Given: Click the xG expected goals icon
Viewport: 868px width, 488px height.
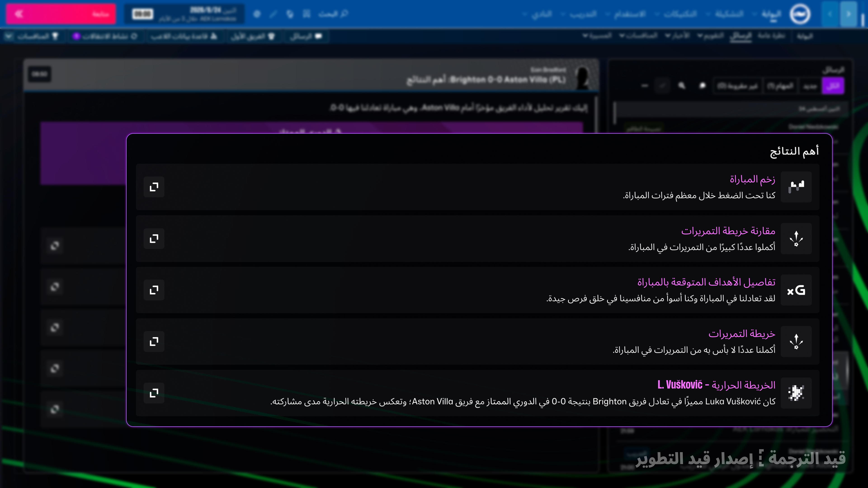Looking at the screenshot, I should tap(796, 290).
